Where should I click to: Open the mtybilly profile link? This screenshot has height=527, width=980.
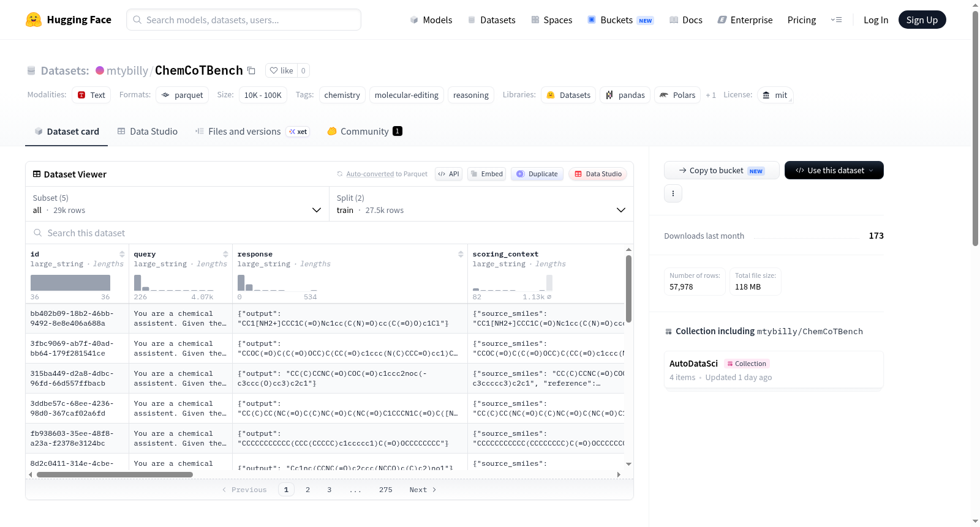[x=127, y=70]
